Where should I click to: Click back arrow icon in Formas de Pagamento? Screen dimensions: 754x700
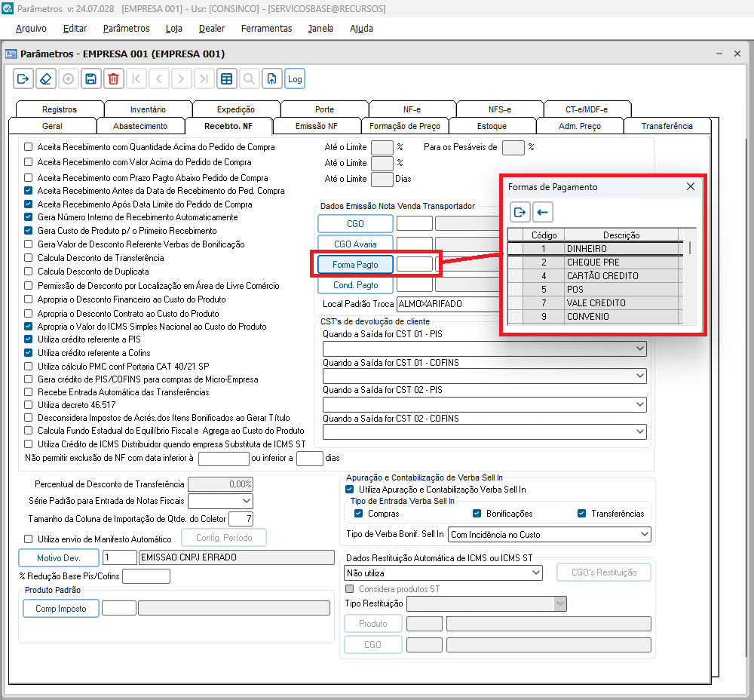pos(543,212)
